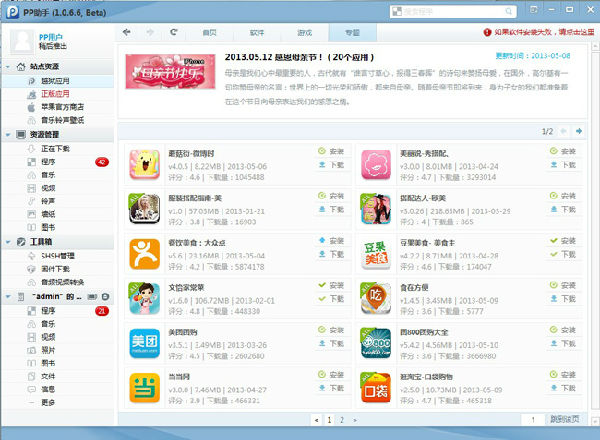Download 美丽说 with its 下载 button
Screen dimensions: 600x440
[563, 165]
